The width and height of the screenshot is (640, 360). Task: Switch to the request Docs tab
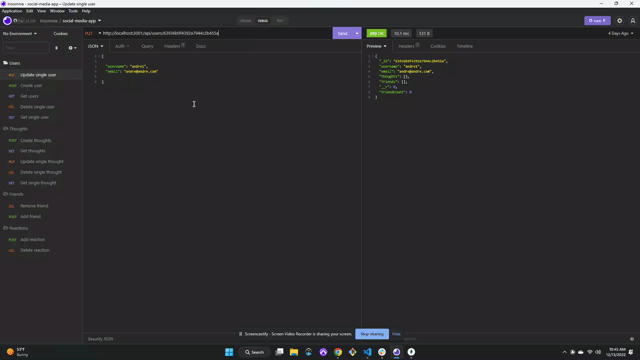(200, 46)
